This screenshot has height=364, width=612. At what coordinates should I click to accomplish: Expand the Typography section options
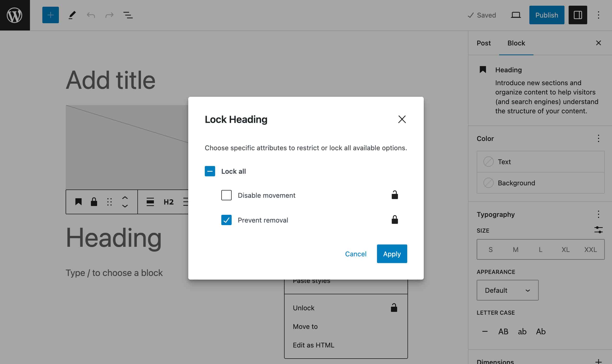598,215
